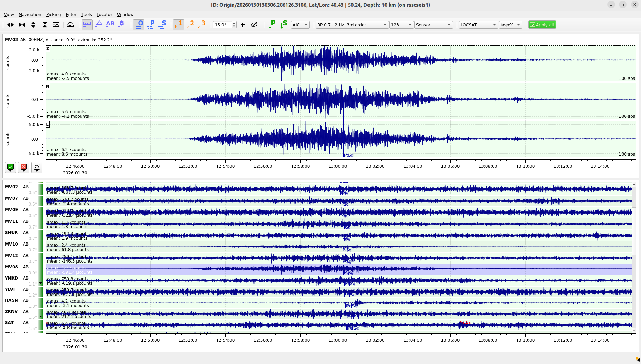This screenshot has height=364, width=641.
Task: Click the green checkmark confirm button
Action: (x=10, y=167)
